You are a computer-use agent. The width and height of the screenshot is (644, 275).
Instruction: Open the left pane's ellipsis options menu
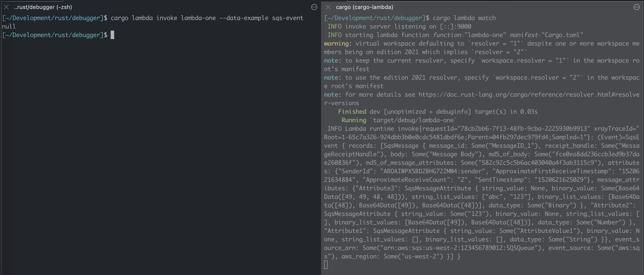314,7
